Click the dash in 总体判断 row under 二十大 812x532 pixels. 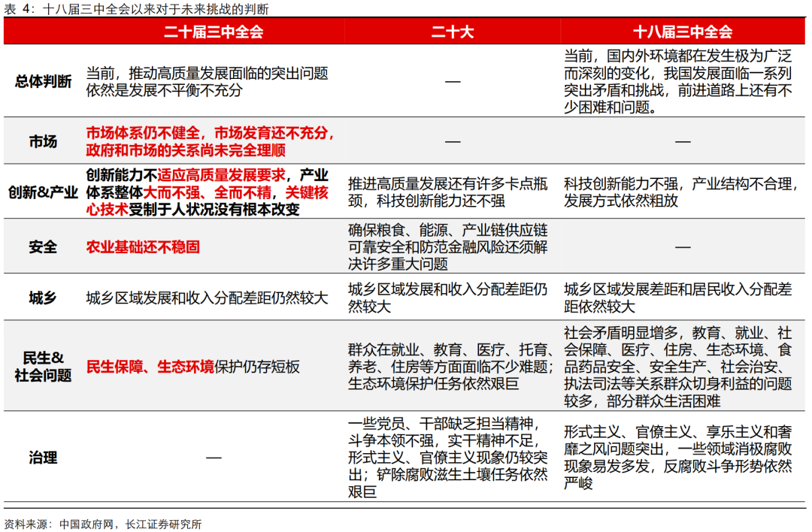pyautogui.click(x=452, y=81)
